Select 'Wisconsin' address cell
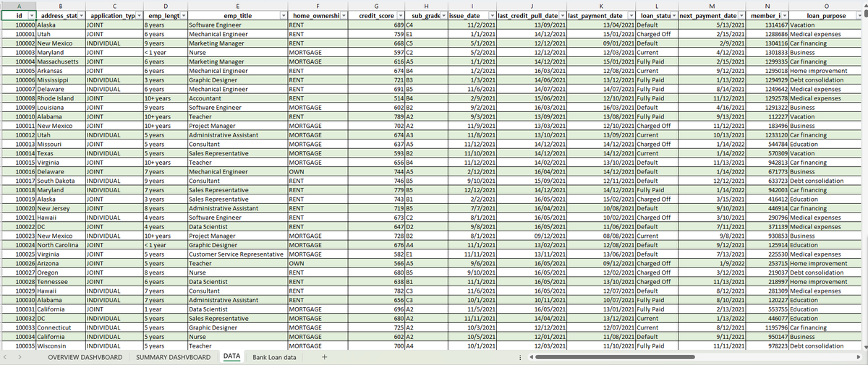 click(61, 346)
